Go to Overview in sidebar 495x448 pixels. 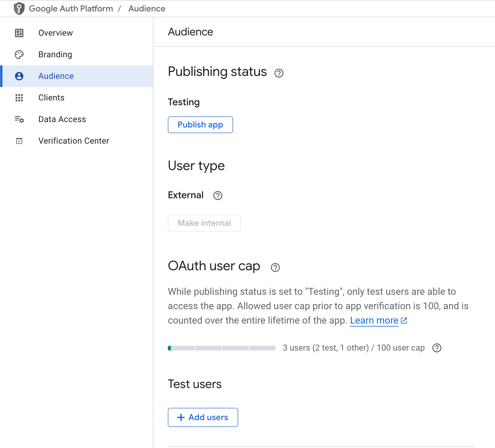tap(55, 33)
